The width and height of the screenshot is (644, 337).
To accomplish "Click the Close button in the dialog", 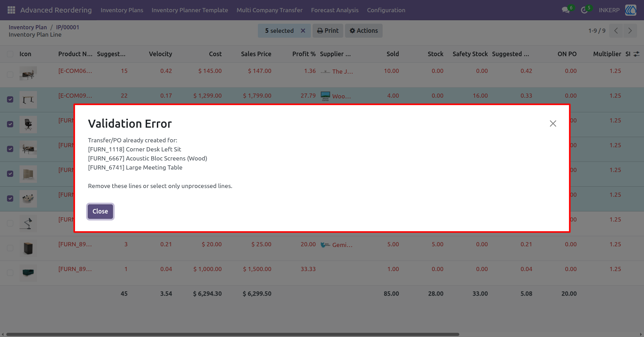I will [100, 211].
